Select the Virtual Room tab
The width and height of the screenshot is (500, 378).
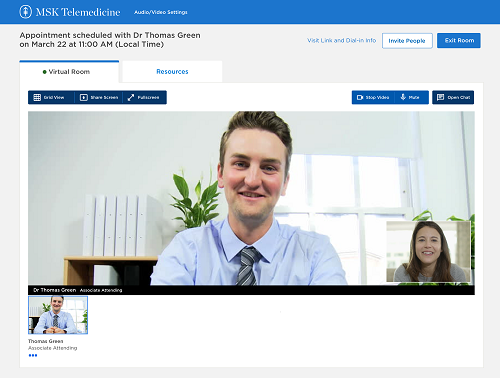[x=69, y=72]
